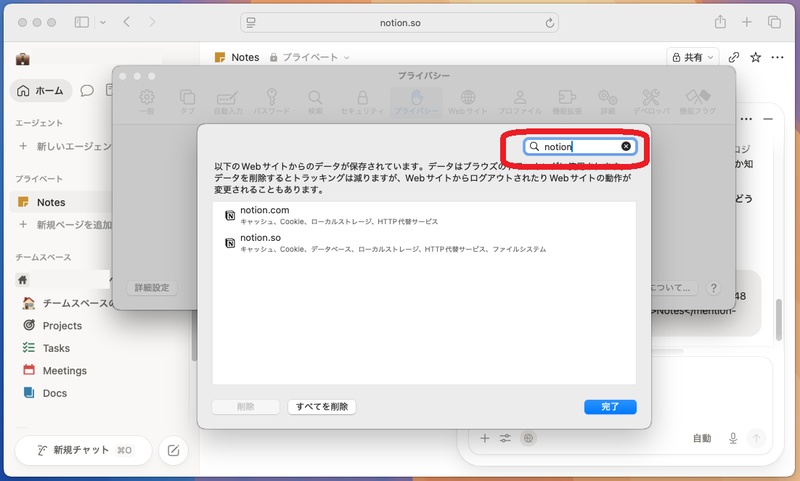Open the Meetings teamspace page
Image resolution: width=800 pixels, height=481 pixels.
64,370
